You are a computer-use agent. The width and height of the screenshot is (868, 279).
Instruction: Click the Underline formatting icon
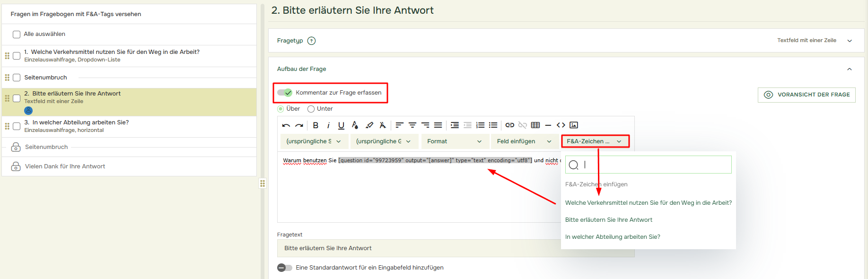click(341, 125)
